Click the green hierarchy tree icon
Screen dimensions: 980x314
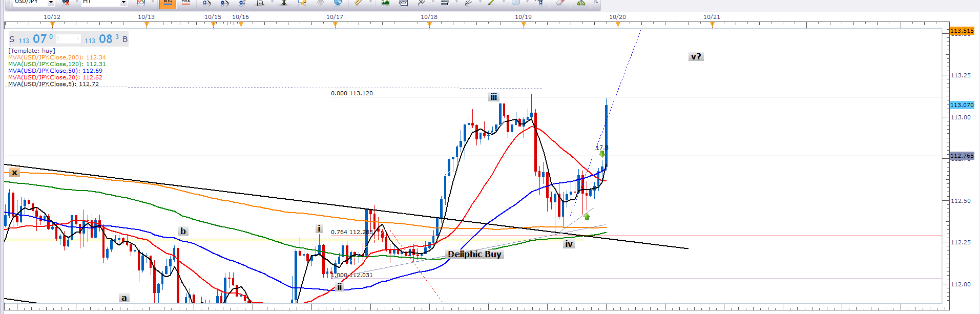581,3
